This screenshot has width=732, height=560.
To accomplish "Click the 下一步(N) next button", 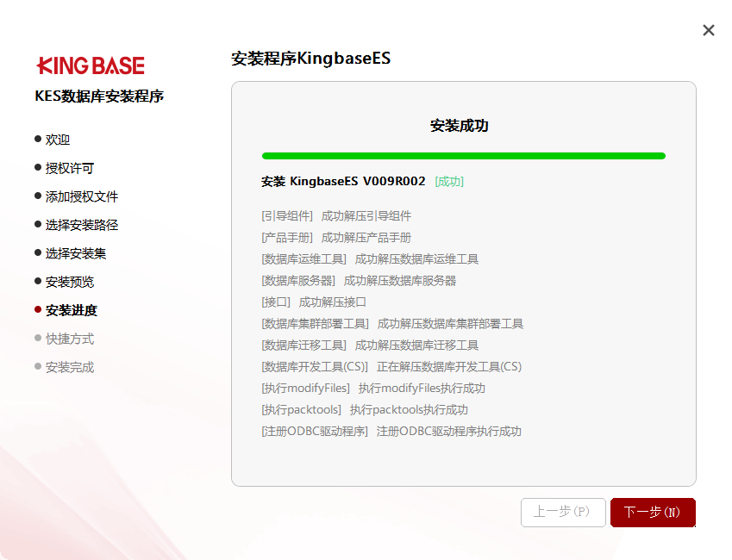I will [x=653, y=513].
